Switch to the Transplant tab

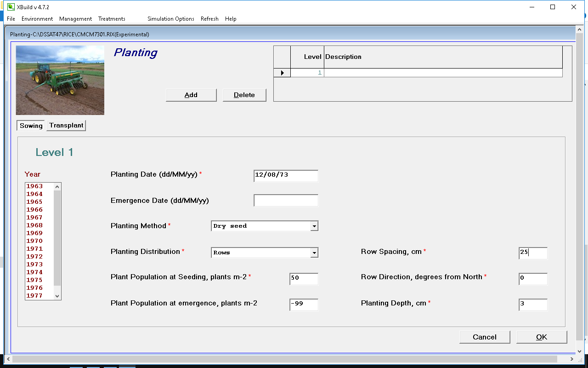pos(66,126)
